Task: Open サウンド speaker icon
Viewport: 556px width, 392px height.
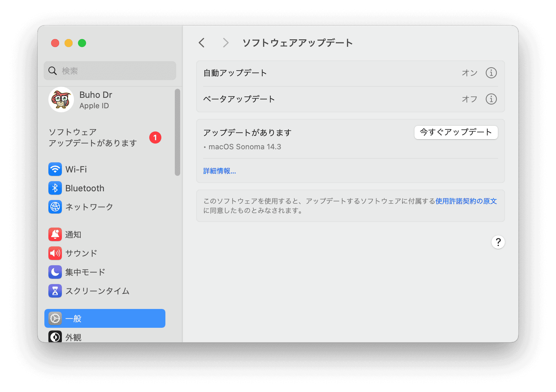Action: point(55,253)
